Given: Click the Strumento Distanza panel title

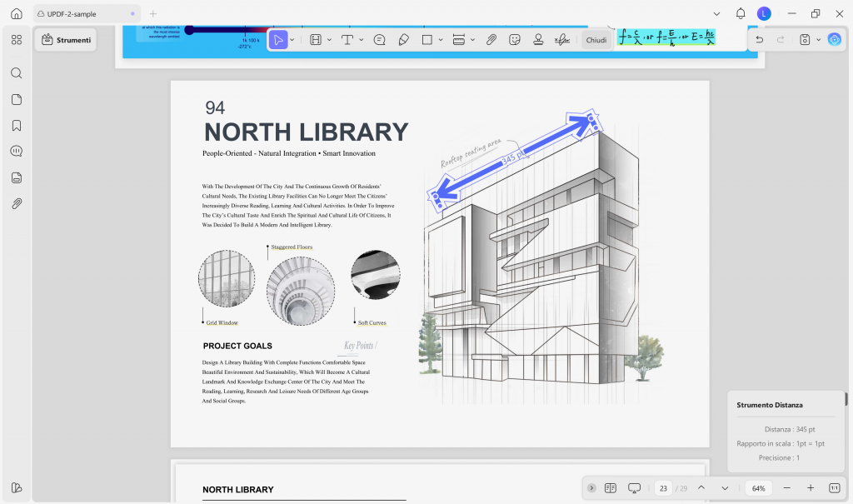Looking at the screenshot, I should coord(769,405).
